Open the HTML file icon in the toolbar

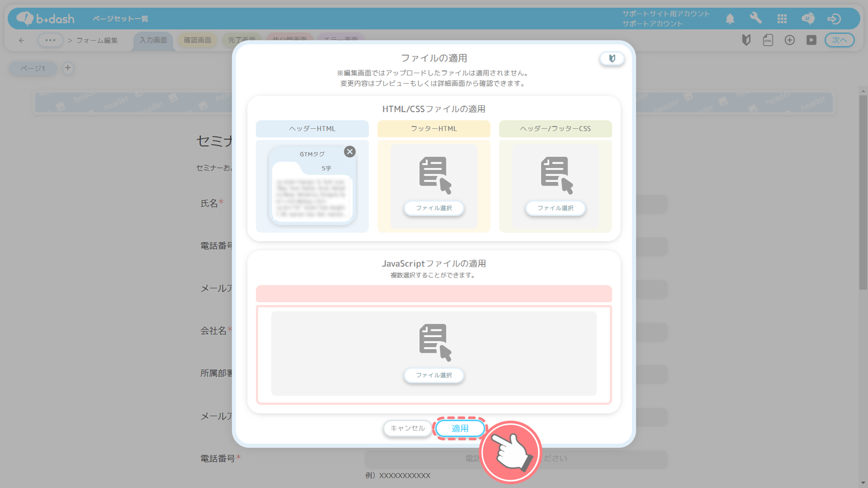768,40
